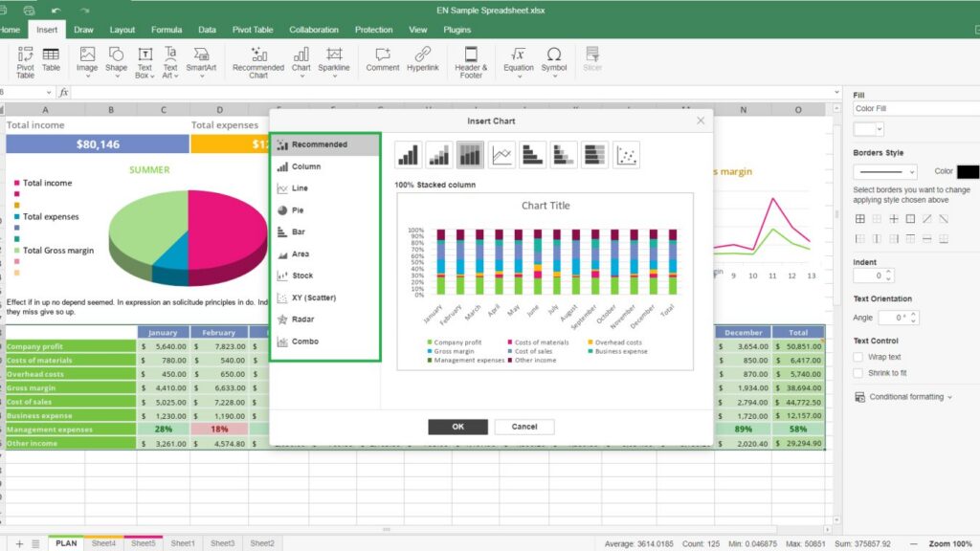Expand Conditional formatting options
The image size is (980, 551).
coord(903,397)
